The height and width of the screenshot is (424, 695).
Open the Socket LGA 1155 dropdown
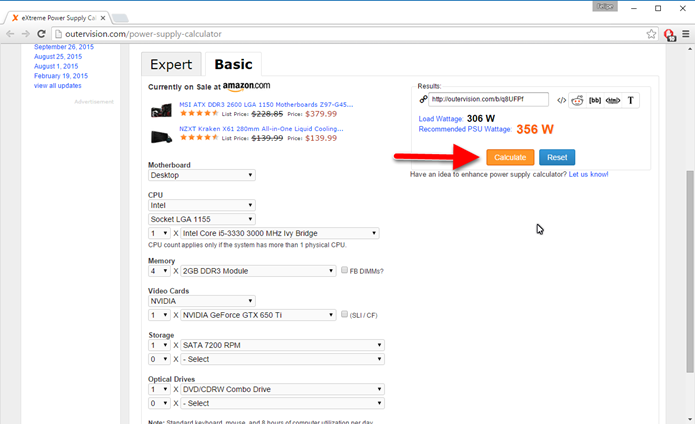202,219
